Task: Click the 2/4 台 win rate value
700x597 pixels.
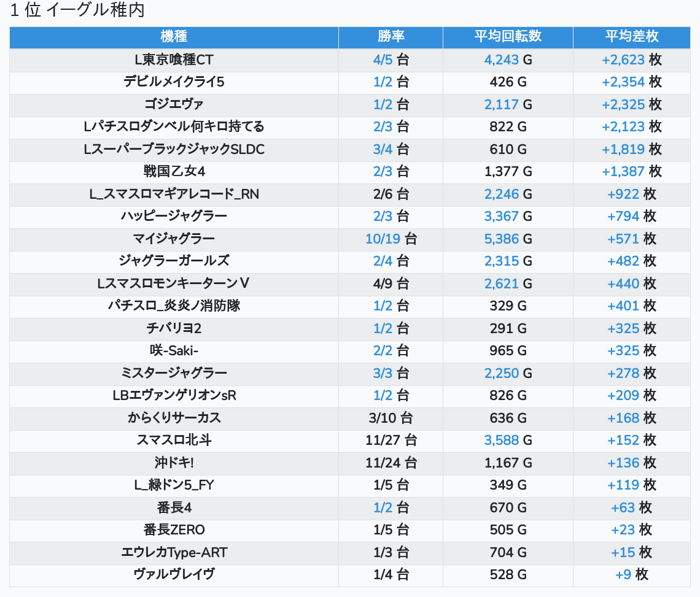Action: 391,261
